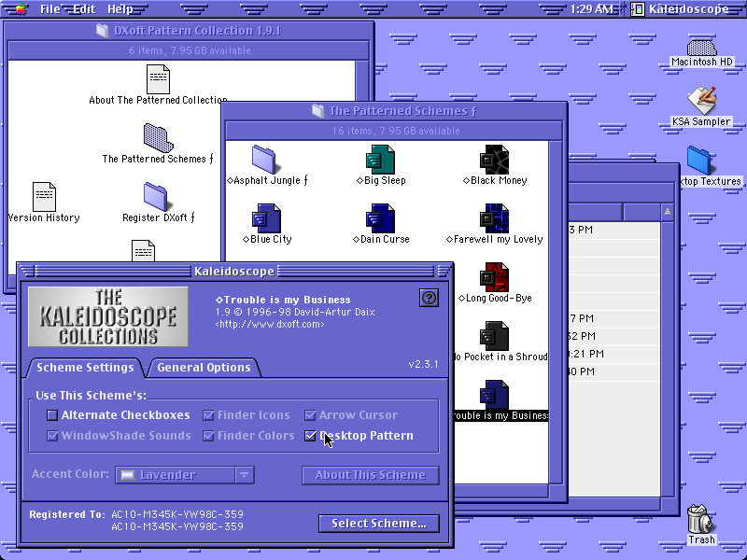The width and height of the screenshot is (747, 560).
Task: Click the Trouble is my Business scheme title
Action: pos(283,300)
